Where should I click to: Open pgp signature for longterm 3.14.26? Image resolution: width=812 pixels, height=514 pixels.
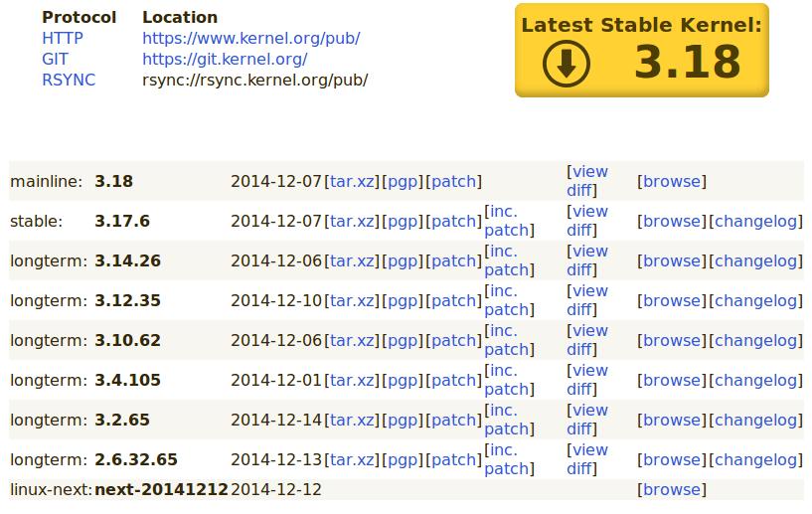[x=403, y=261]
